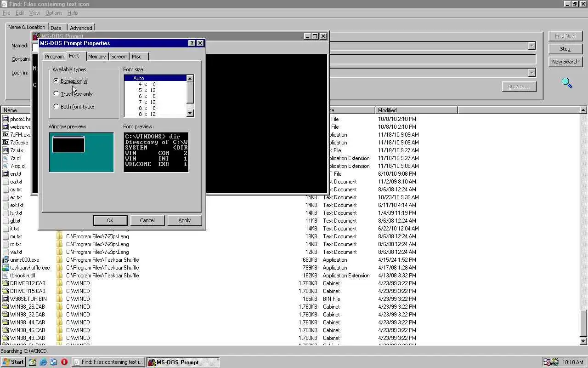Click the 7zFM.exe file icon
Screen dimensions: 588x368
click(6, 135)
